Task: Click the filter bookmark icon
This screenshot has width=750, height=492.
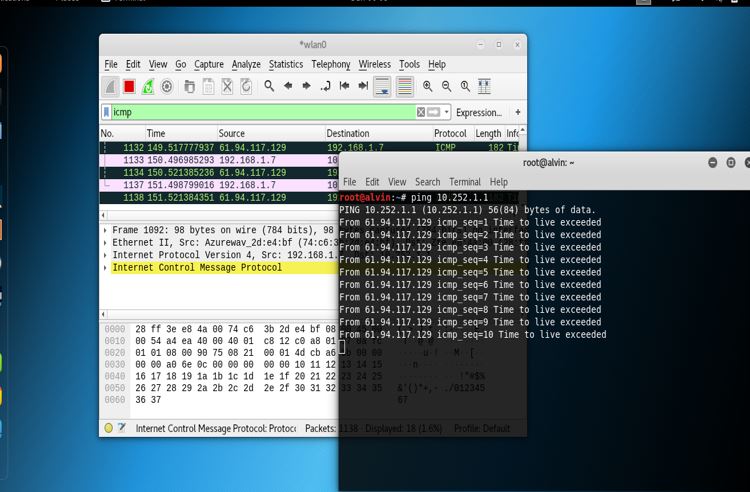Action: [x=106, y=112]
